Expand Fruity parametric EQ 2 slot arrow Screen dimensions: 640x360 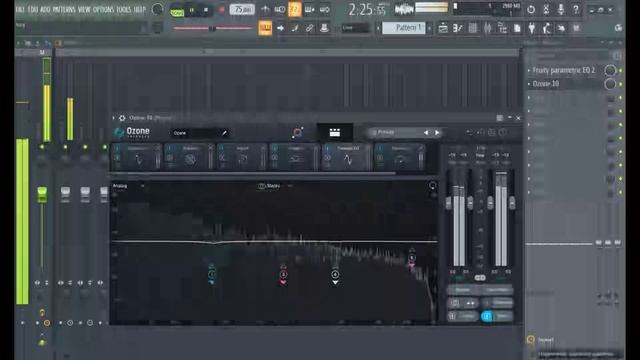529,71
